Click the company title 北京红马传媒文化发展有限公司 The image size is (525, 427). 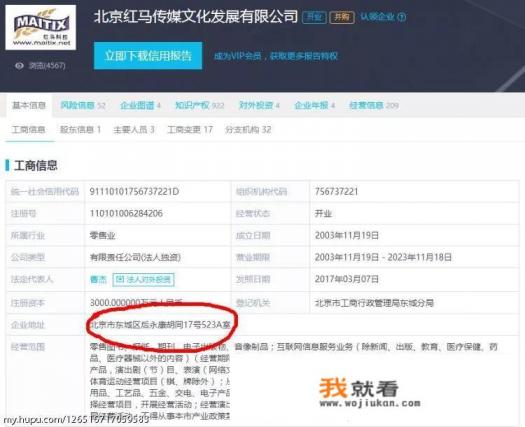tap(196, 16)
